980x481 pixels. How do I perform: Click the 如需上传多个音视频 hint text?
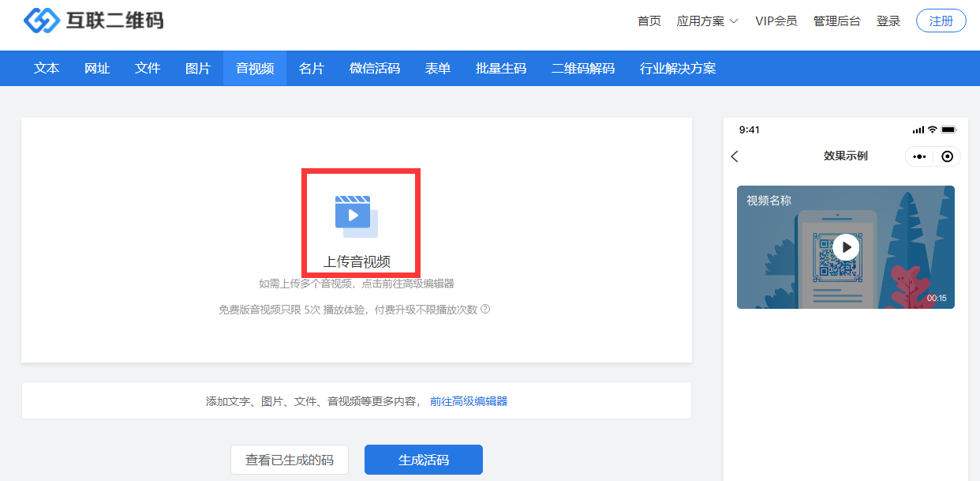click(357, 284)
